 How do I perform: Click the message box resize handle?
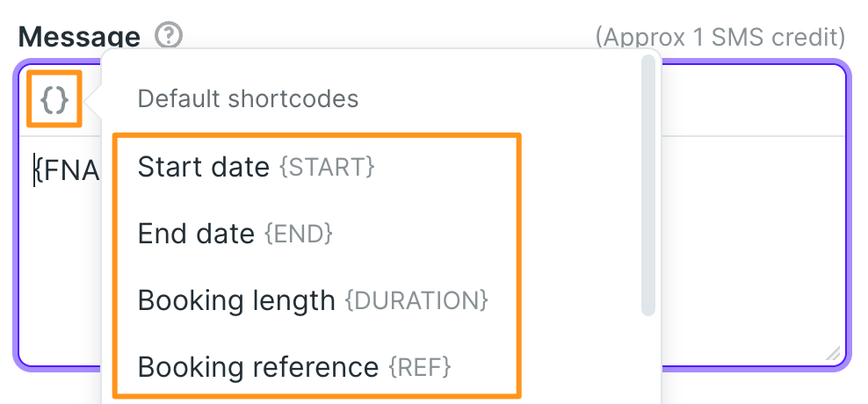[833, 354]
